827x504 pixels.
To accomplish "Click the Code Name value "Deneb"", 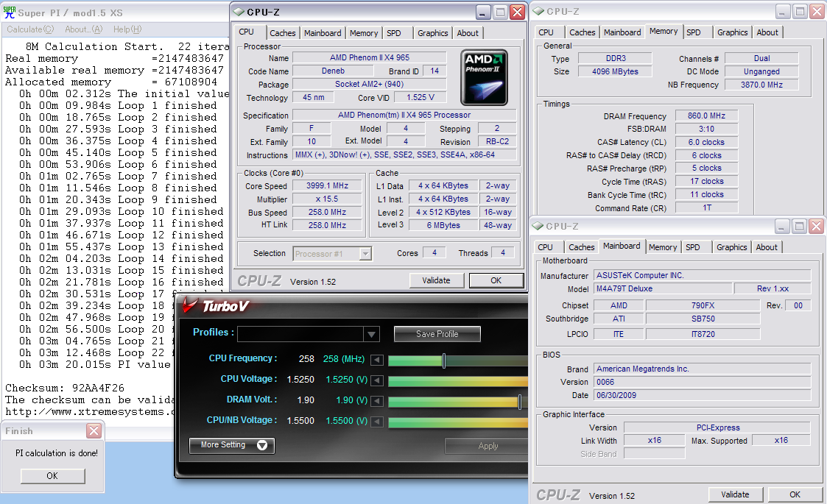I will tap(334, 71).
